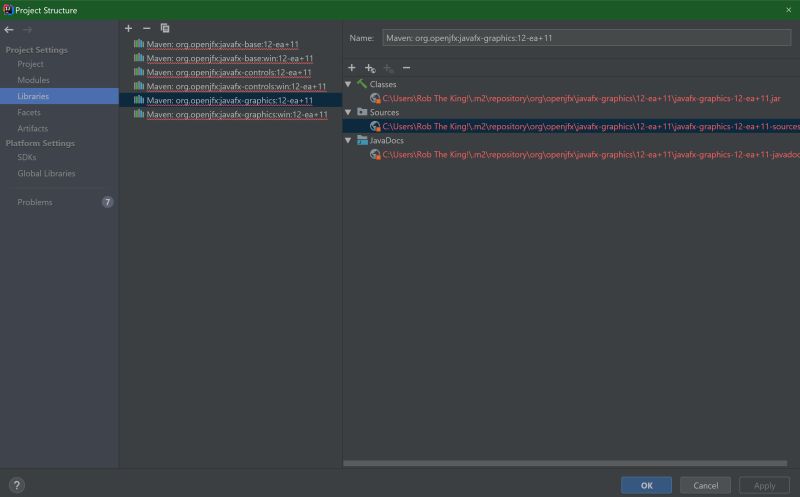Image resolution: width=800 pixels, height=497 pixels.
Task: Click the Problems count badge 7
Action: 107,202
